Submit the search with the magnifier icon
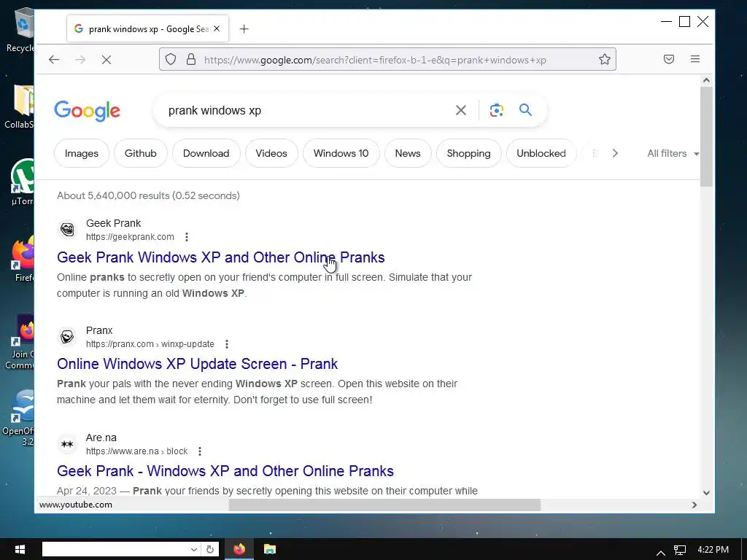 (x=525, y=110)
